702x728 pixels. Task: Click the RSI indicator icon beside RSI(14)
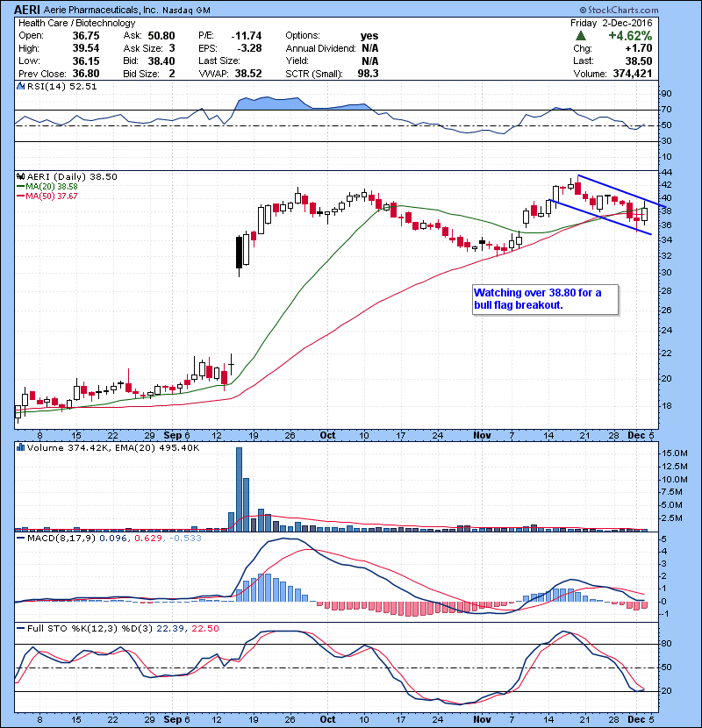pyautogui.click(x=20, y=86)
